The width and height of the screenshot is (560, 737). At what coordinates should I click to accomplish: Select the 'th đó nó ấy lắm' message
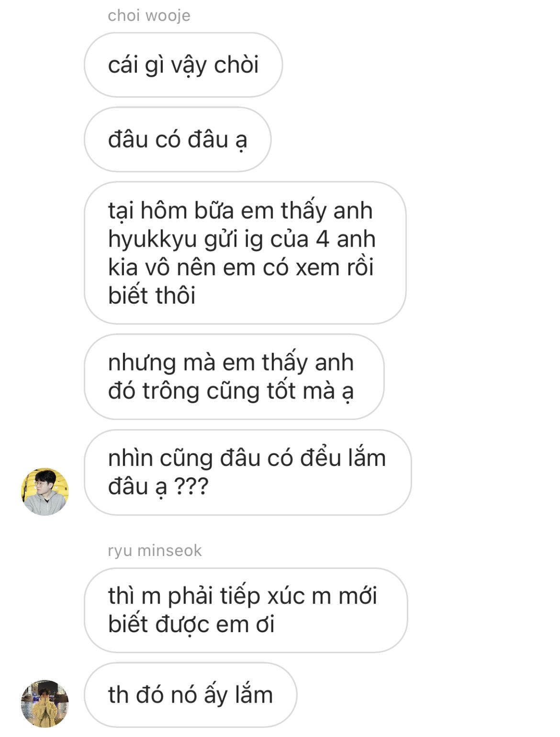(x=190, y=695)
